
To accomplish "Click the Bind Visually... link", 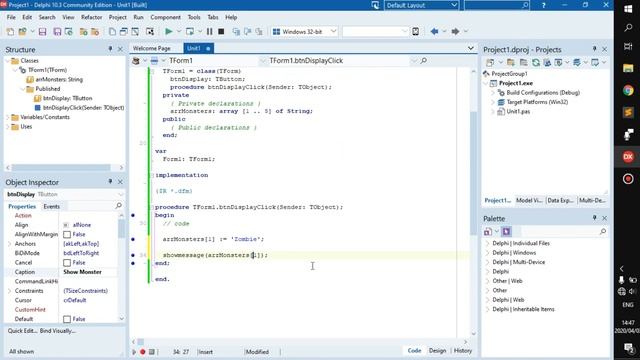I will click(58, 331).
